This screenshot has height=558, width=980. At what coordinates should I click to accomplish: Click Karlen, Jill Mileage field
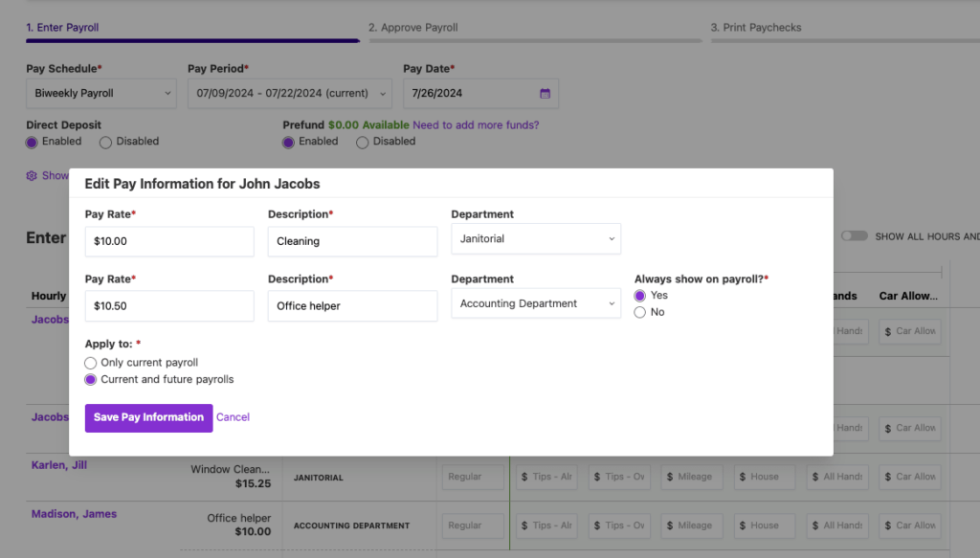pos(691,477)
